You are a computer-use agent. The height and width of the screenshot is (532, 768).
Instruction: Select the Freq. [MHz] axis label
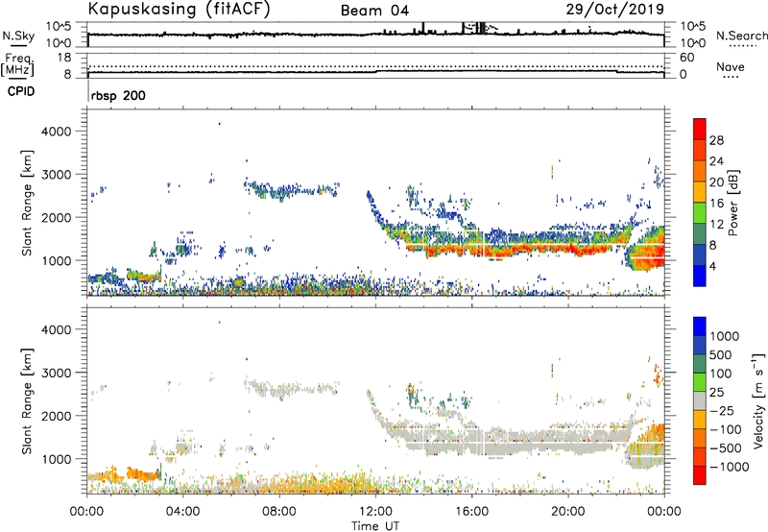(17, 65)
